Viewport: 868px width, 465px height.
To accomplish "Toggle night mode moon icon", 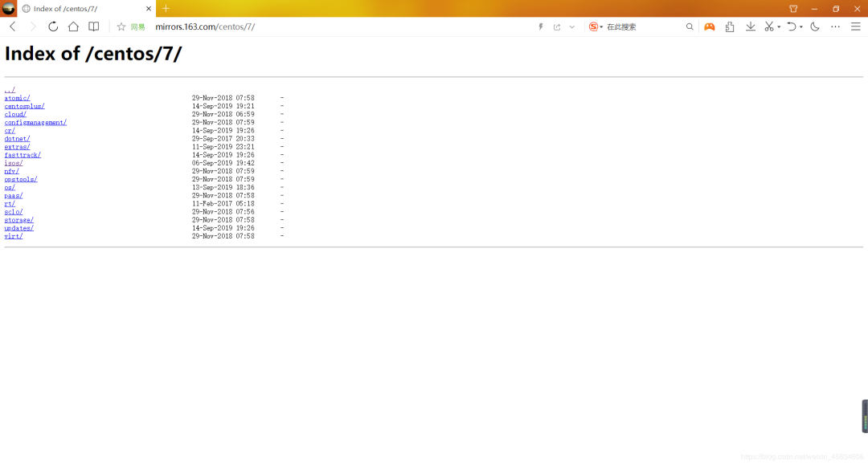I will [x=815, y=27].
